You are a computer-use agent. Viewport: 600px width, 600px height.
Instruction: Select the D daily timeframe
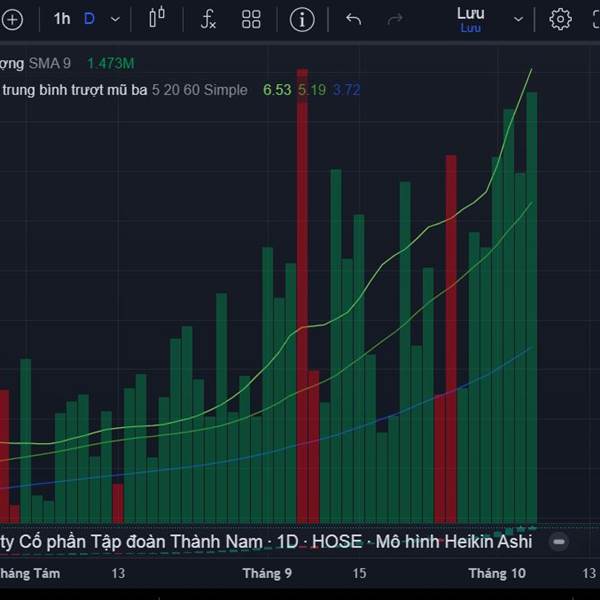(89, 19)
